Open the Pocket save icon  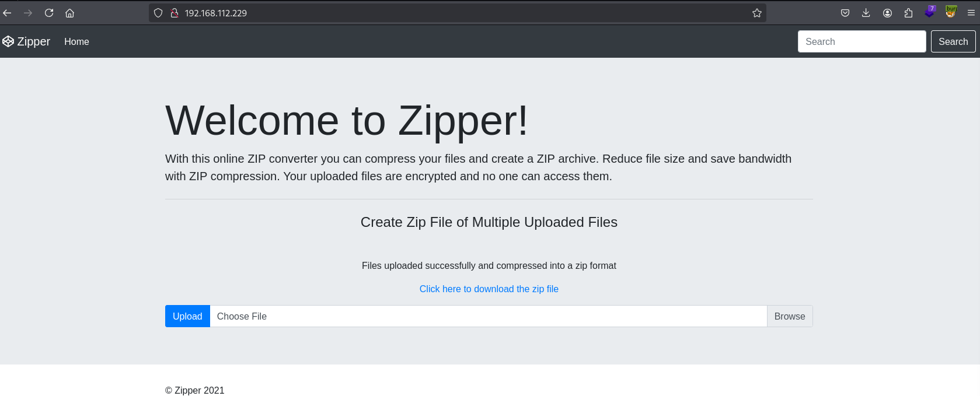coord(845,13)
